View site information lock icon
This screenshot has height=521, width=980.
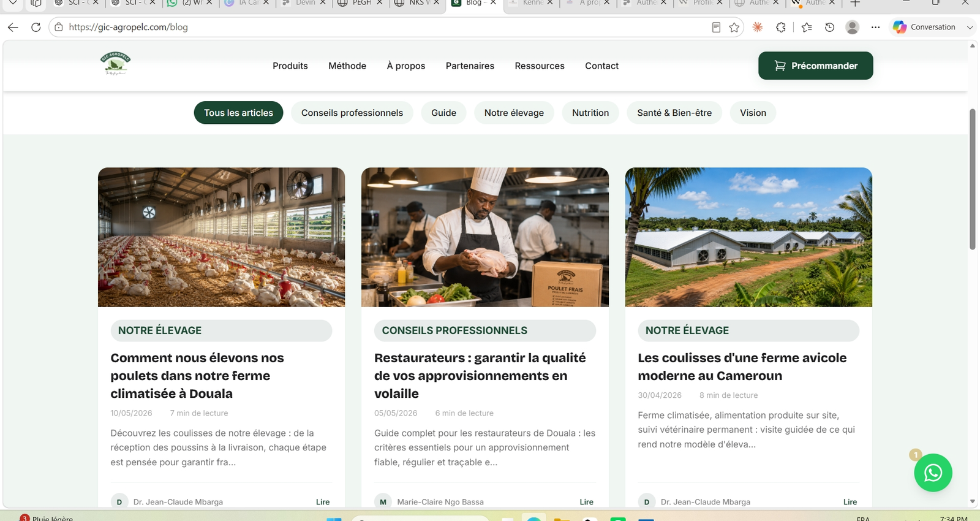[59, 27]
